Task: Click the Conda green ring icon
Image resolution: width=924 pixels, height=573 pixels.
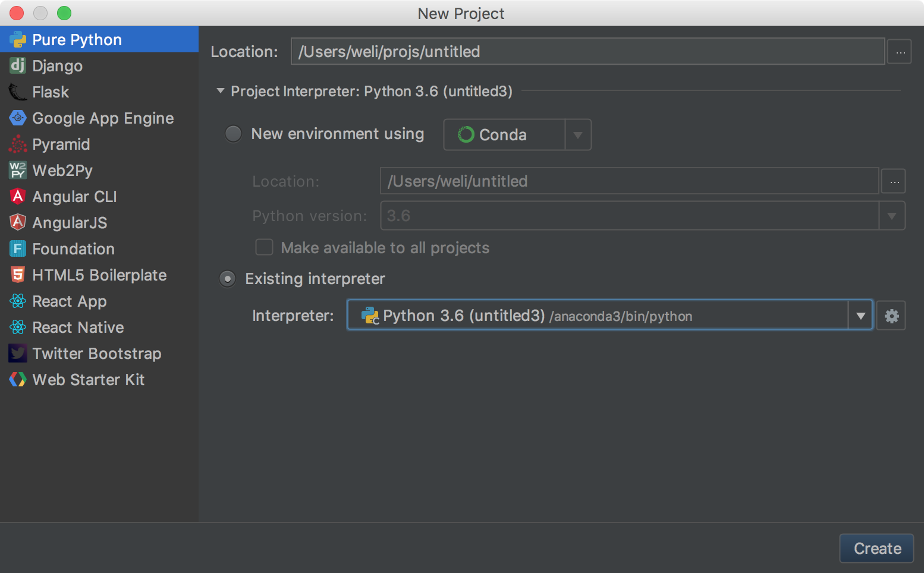Action: [466, 135]
